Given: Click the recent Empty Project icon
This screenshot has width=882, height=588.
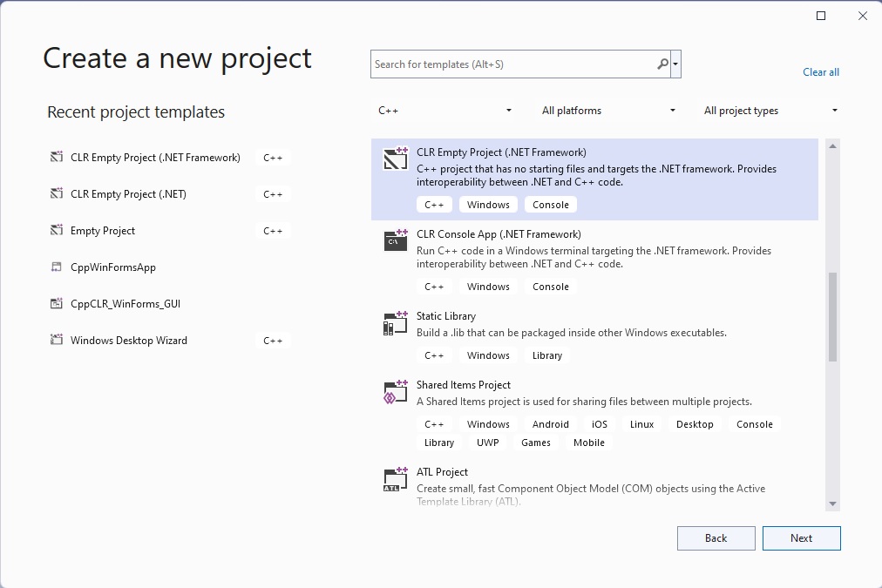Looking at the screenshot, I should click(57, 230).
